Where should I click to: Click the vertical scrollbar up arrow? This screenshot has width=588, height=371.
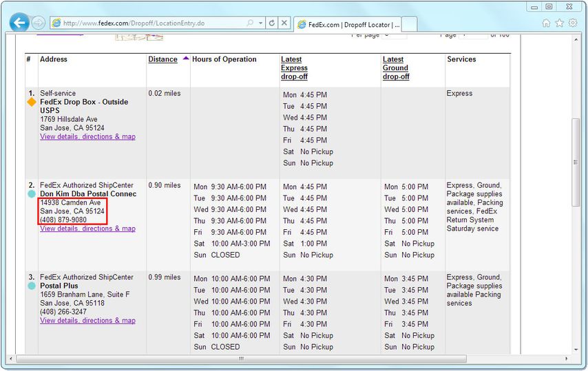pyautogui.click(x=576, y=39)
